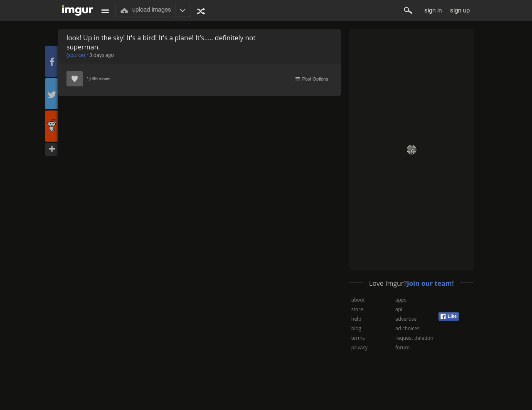
Task: Open the advertise footer link
Action: point(406,319)
